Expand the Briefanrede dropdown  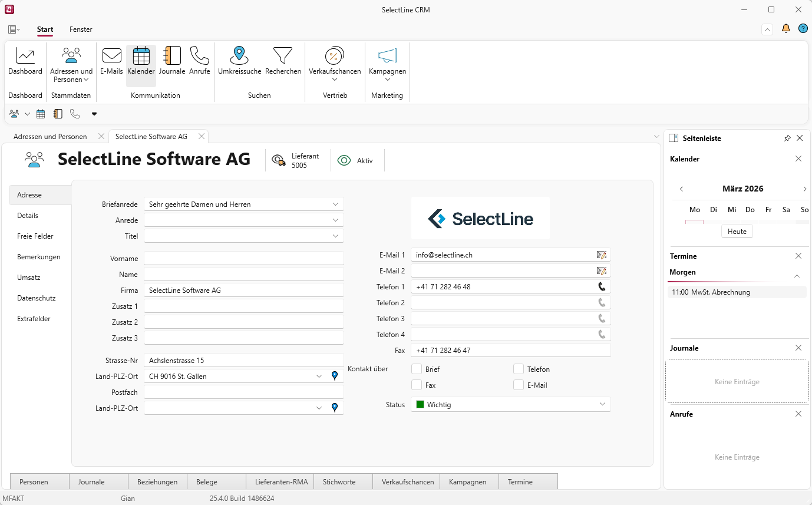[335, 204]
